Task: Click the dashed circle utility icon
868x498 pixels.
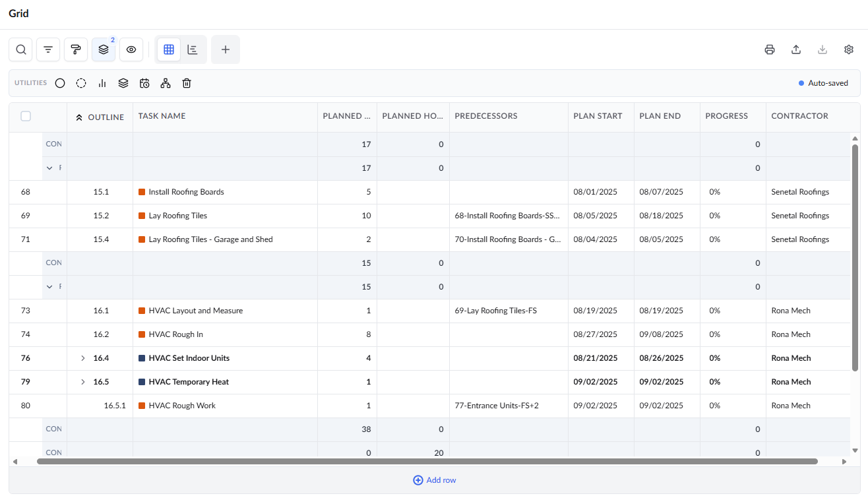Action: 81,83
